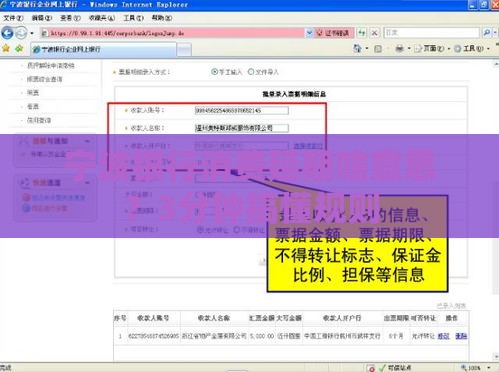Click the green check security zone status icon

tap(382, 368)
